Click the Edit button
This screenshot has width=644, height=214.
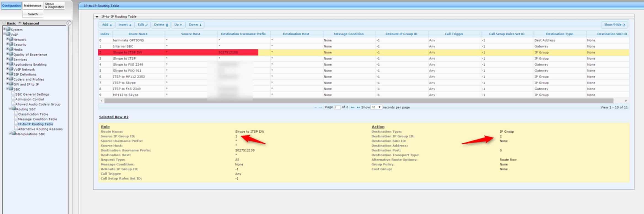coord(143,25)
